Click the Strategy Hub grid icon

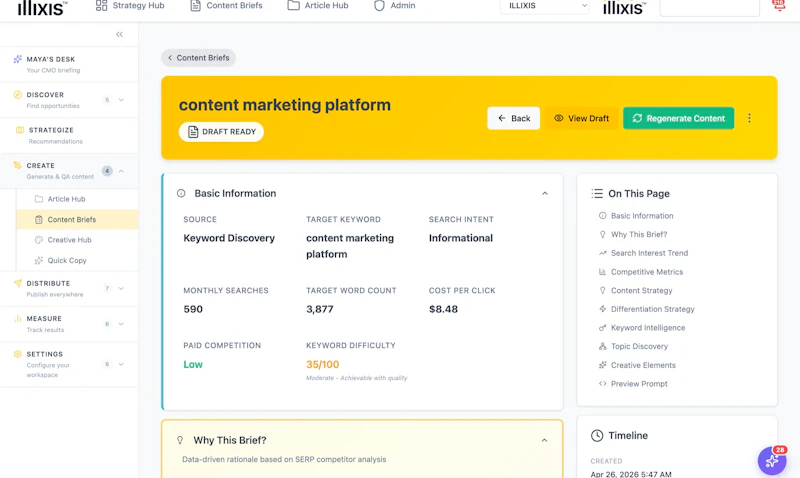pos(102,6)
